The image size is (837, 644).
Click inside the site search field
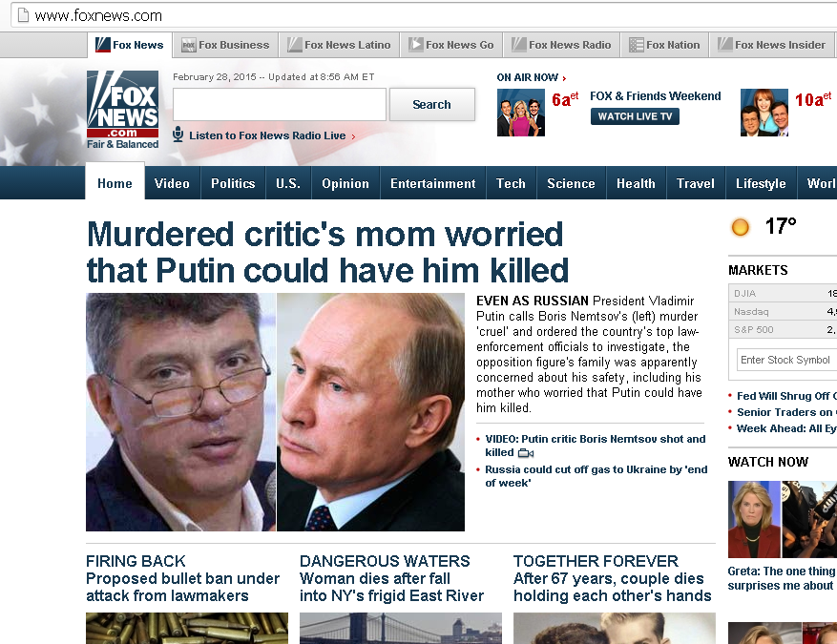click(x=280, y=105)
